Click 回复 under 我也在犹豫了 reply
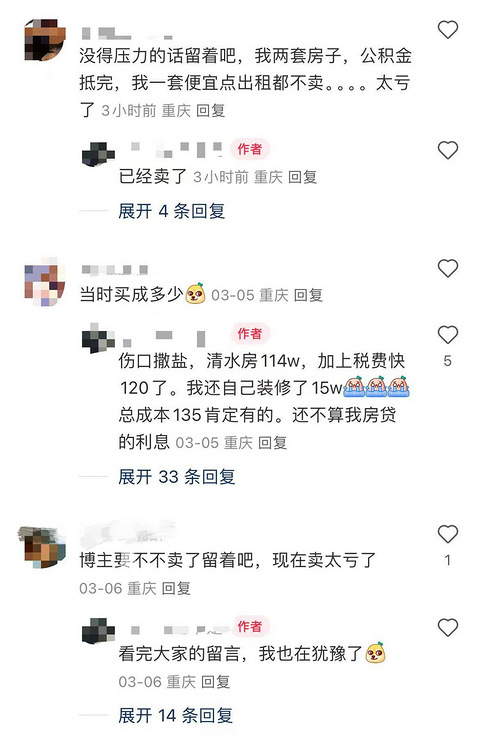480x753 pixels. [215, 681]
